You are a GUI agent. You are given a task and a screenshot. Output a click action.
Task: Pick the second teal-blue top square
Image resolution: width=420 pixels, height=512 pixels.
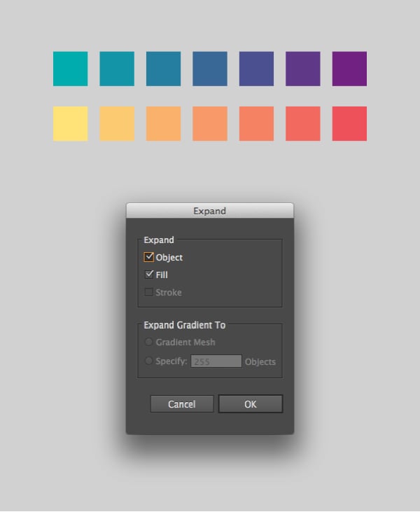tap(117, 69)
